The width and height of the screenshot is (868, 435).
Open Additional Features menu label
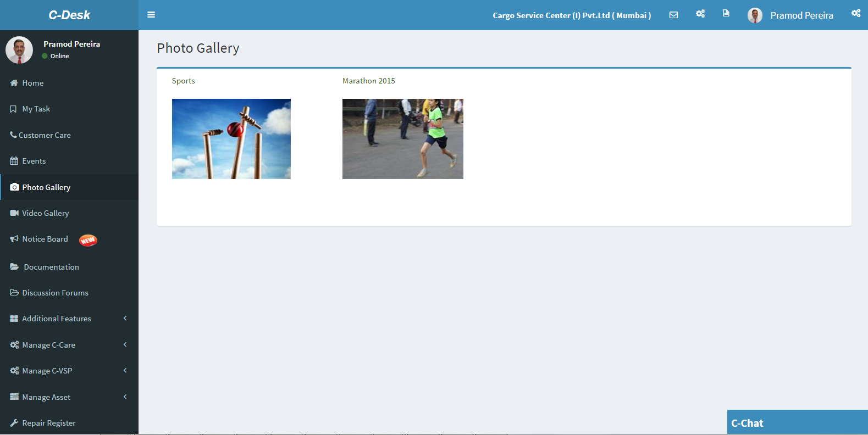click(x=57, y=319)
